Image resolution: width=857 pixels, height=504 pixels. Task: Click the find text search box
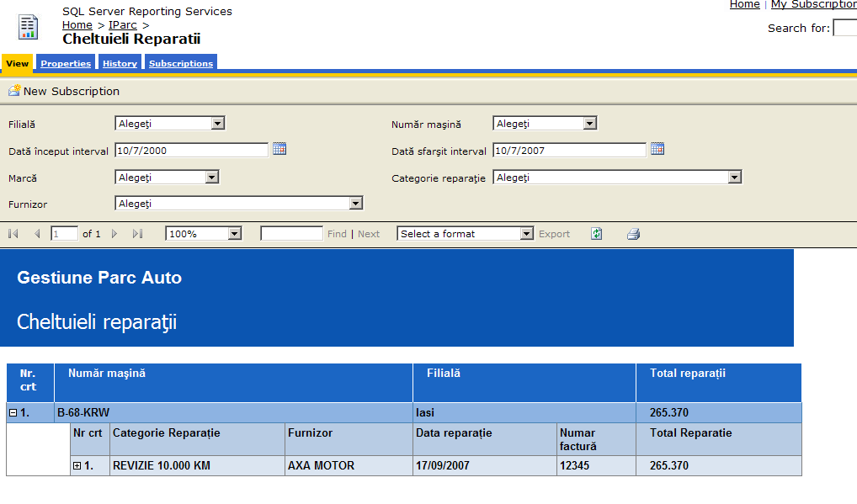tap(292, 234)
